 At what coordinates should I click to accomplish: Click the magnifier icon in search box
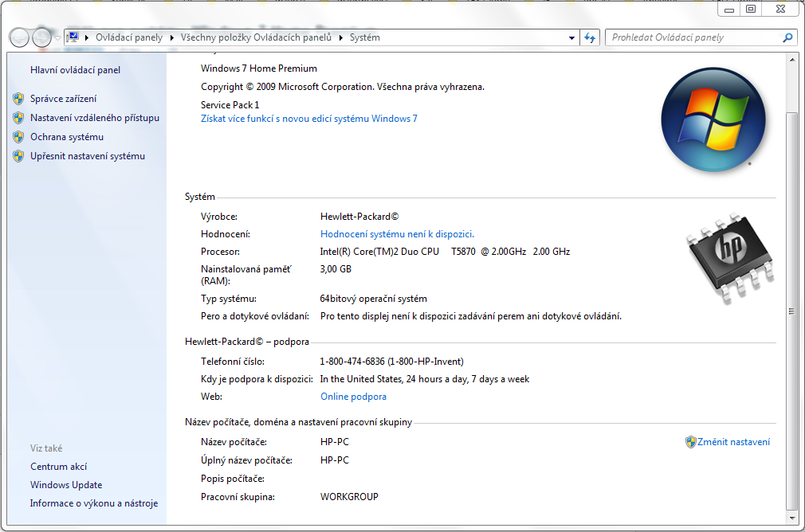pyautogui.click(x=787, y=37)
